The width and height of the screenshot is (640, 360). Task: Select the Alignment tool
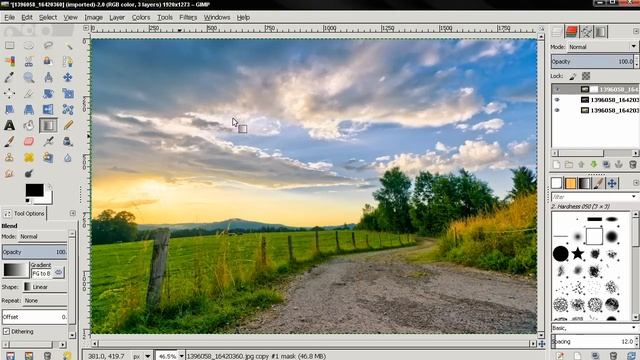[9, 93]
